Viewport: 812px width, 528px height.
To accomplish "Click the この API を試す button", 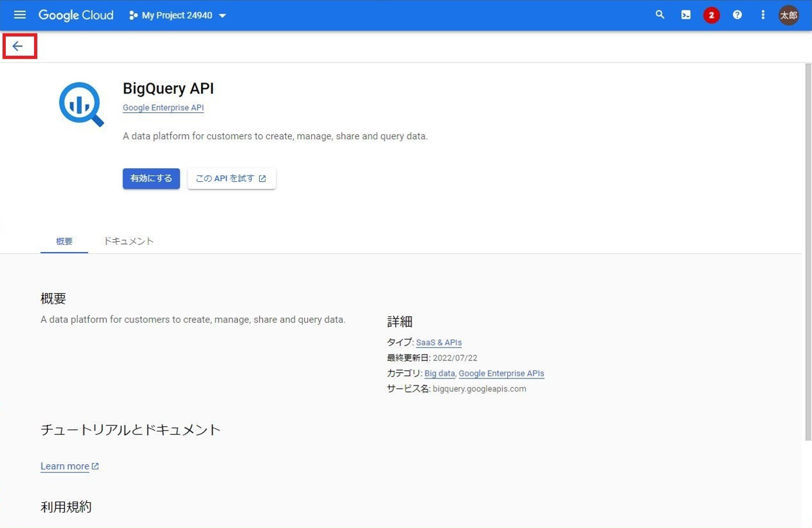I will pos(231,179).
